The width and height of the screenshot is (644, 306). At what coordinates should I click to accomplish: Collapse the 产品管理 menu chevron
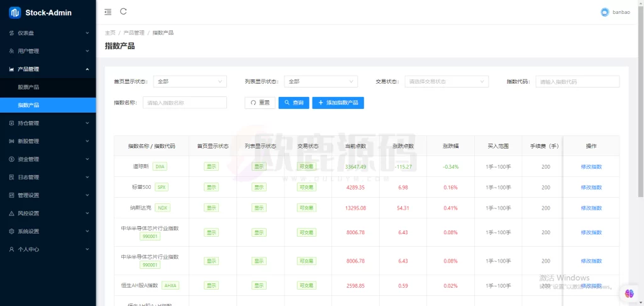click(x=87, y=69)
